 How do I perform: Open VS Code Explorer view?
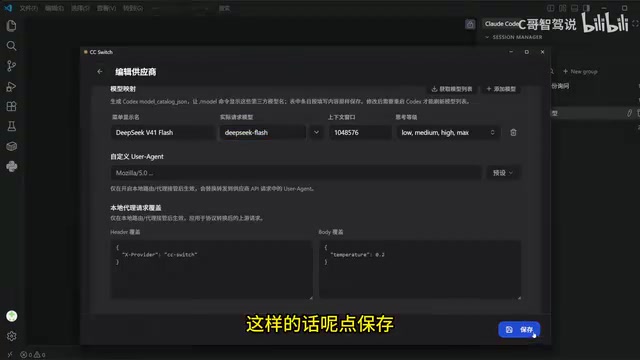pos(11,26)
